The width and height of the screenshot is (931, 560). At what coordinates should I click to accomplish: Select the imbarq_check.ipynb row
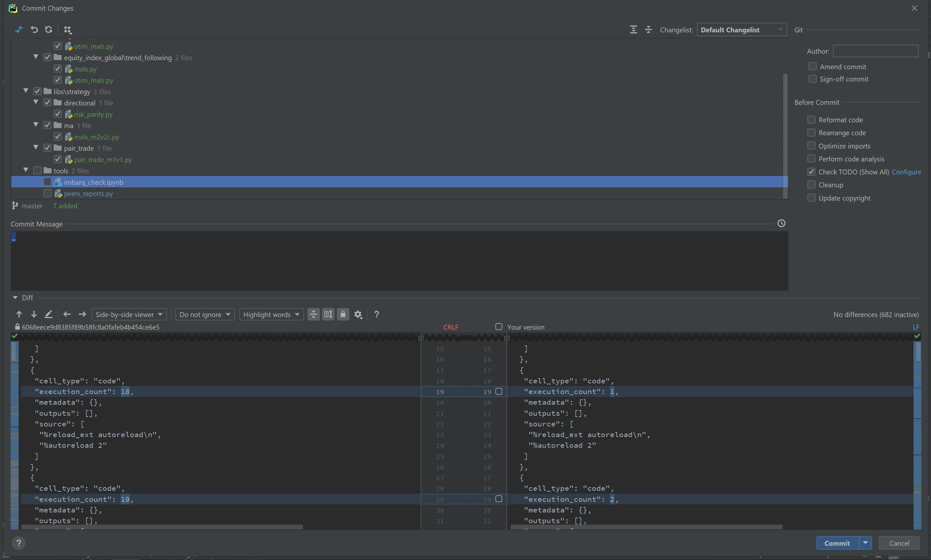coord(399,182)
